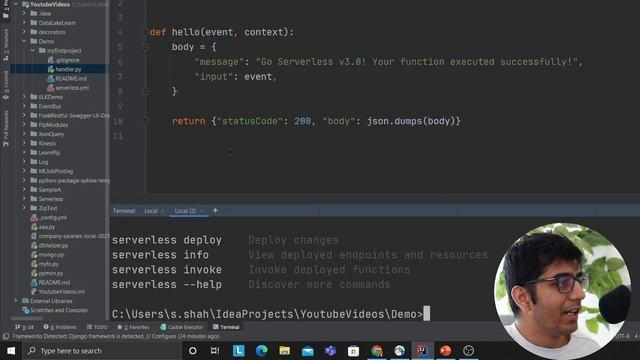The height and width of the screenshot is (360, 640).
Task: Select the Serverless folder
Action: (x=51, y=199)
